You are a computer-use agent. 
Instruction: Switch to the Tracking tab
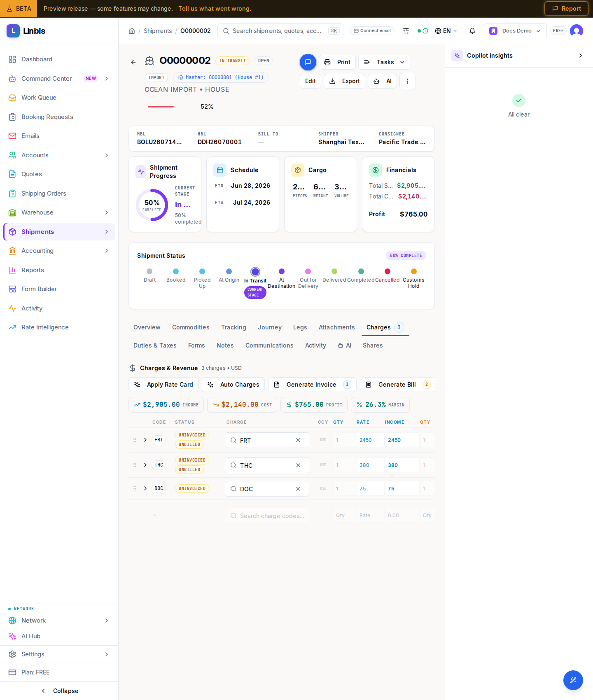pos(233,327)
